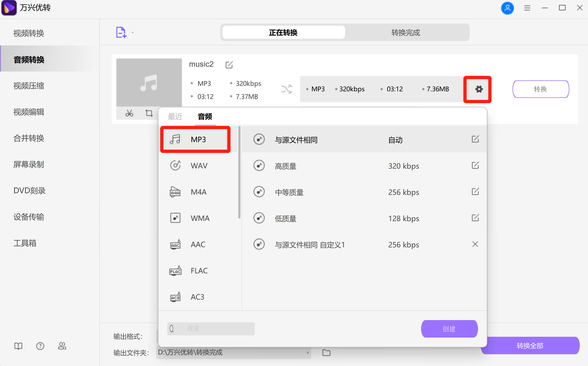Edit the 高质量 preset via its pencil icon
The height and width of the screenshot is (366, 588).
tap(475, 165)
